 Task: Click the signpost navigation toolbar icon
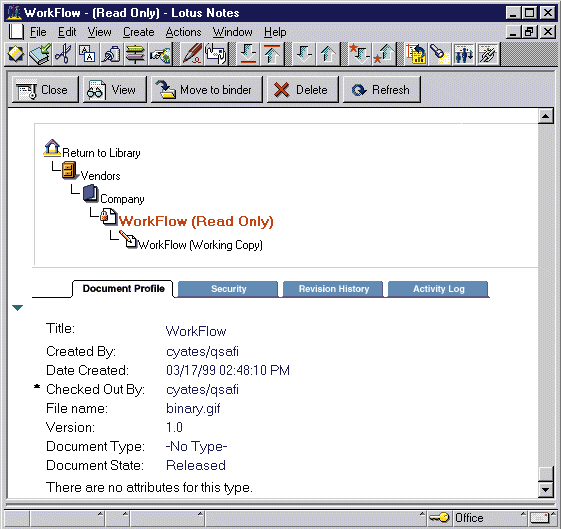(135, 54)
